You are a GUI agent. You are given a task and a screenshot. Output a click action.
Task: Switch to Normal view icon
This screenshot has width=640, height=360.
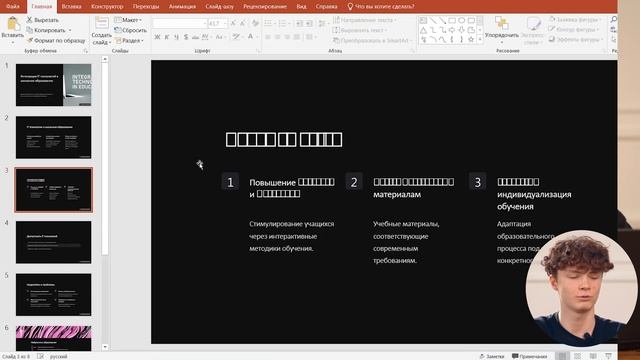click(x=562, y=356)
